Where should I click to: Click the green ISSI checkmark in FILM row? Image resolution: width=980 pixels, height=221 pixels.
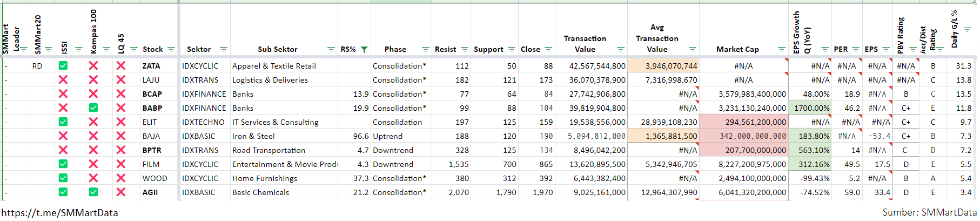63,164
